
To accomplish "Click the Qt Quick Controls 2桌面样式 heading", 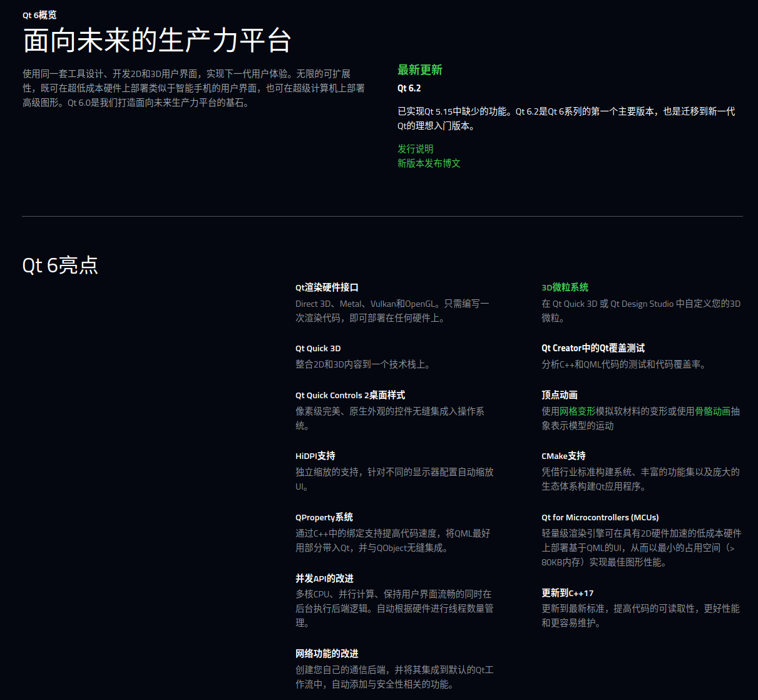I will 349,395.
